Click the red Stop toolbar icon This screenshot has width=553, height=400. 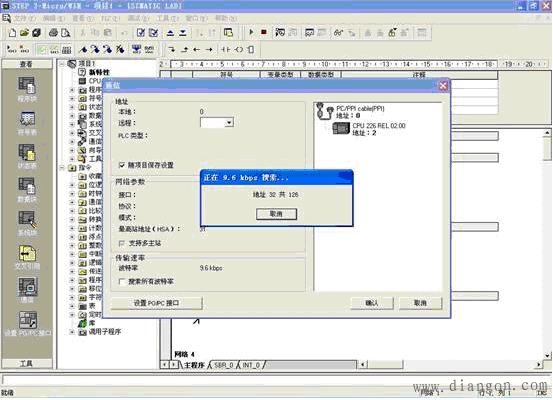pos(264,32)
